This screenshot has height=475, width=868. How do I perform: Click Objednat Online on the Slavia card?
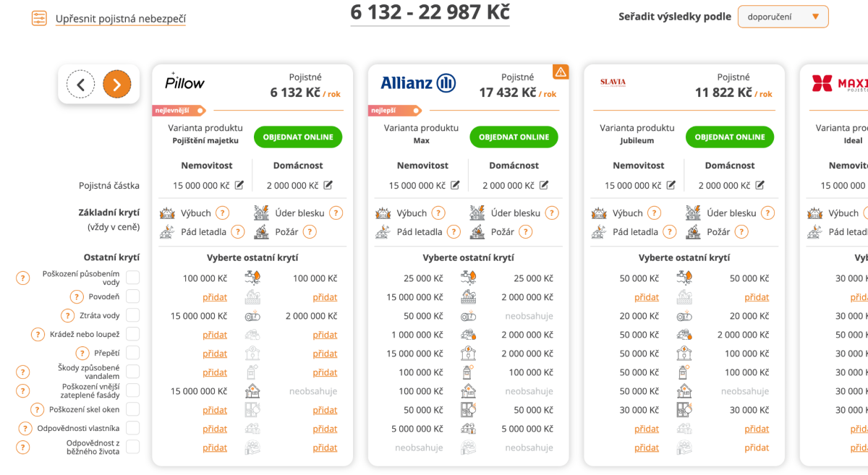pyautogui.click(x=730, y=137)
